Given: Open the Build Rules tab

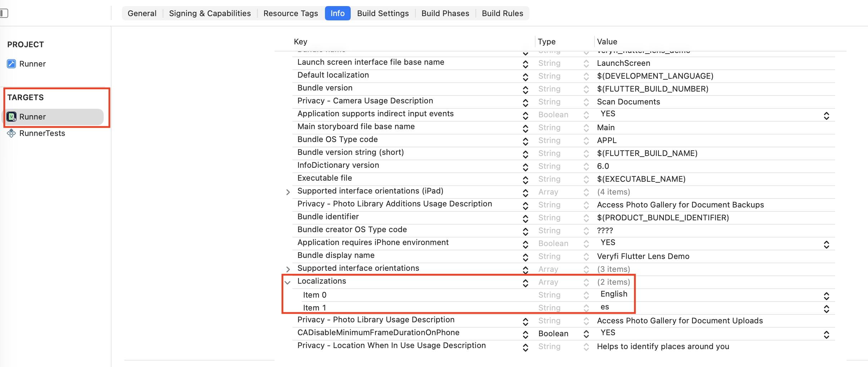Looking at the screenshot, I should tap(502, 13).
